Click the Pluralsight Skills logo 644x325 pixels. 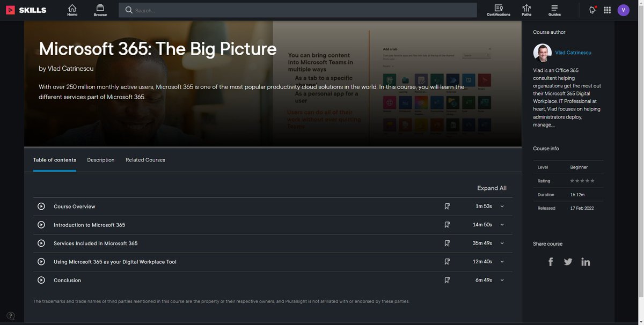(26, 10)
